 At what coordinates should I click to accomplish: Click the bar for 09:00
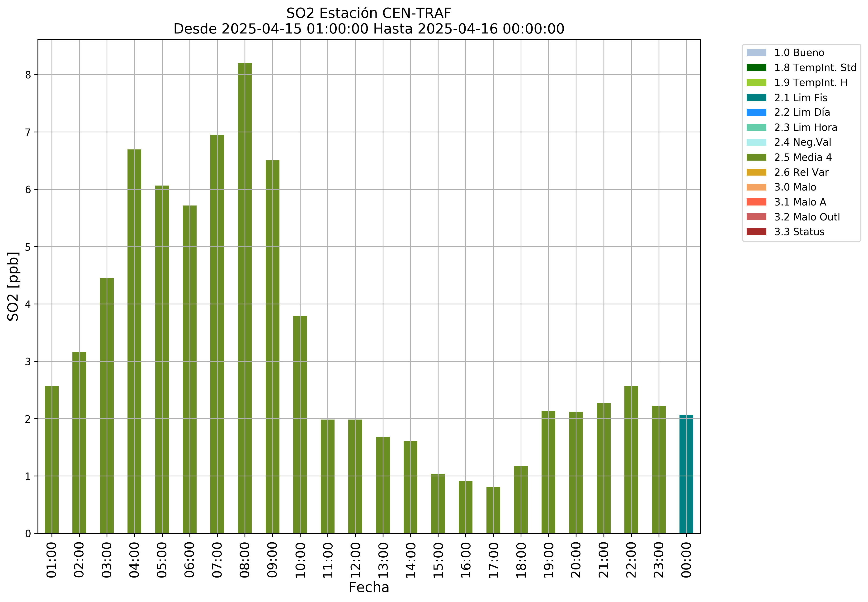pyautogui.click(x=273, y=347)
